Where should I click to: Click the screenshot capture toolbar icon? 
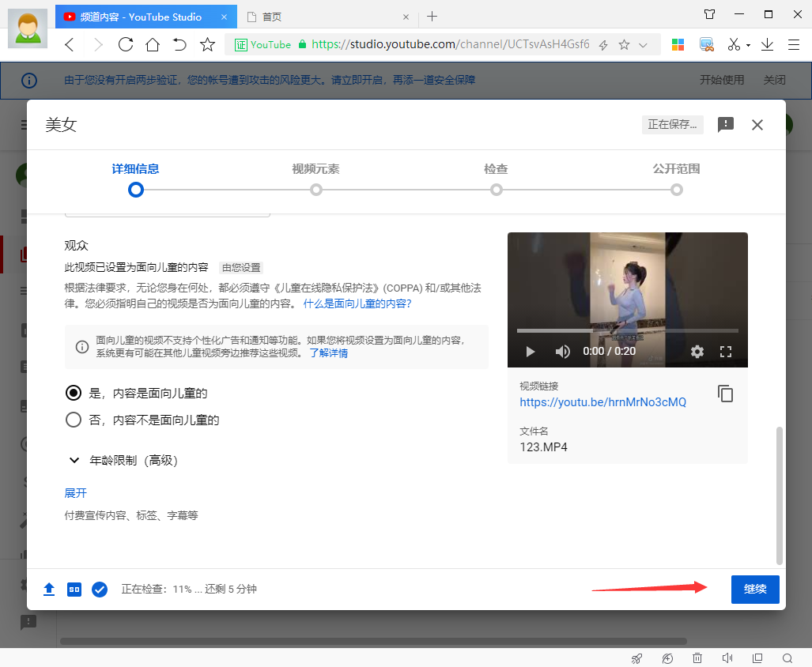pyautogui.click(x=706, y=44)
